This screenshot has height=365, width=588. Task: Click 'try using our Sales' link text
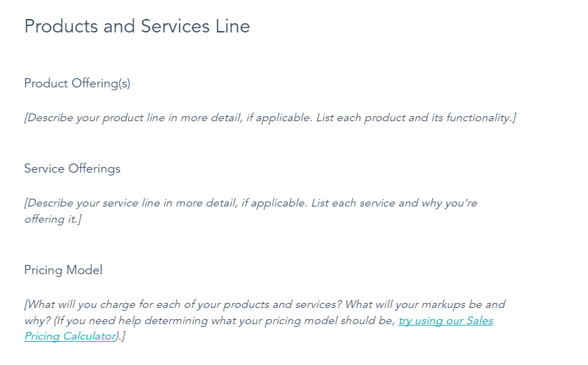click(446, 321)
